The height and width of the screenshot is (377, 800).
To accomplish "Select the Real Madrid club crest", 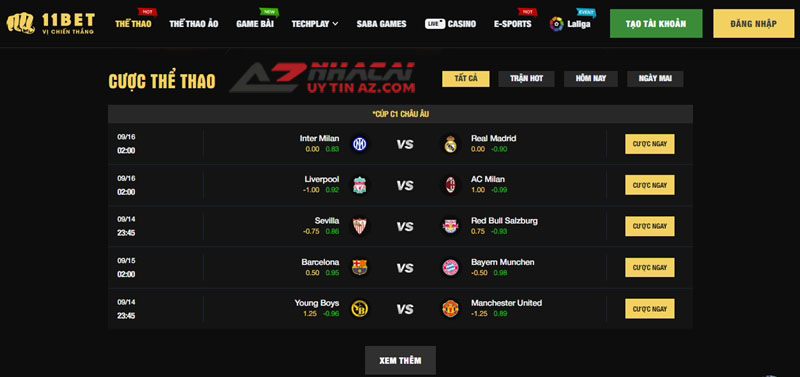I will pos(450,144).
